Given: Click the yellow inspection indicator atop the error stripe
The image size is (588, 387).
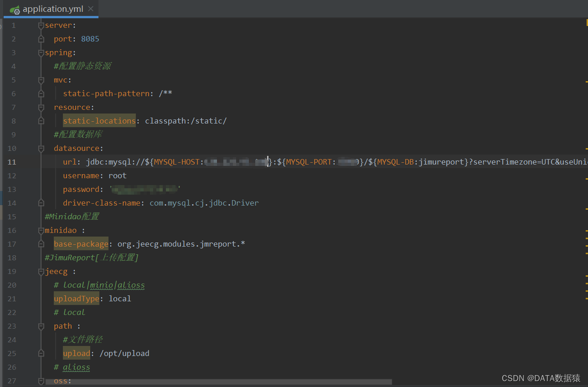Looking at the screenshot, I should [587, 22].
